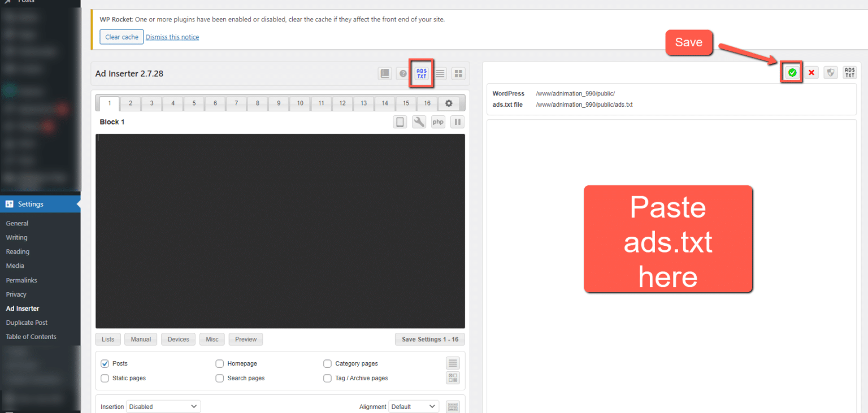The width and height of the screenshot is (868, 413).
Task: Enable Tag / Archive pages insertion
Action: (327, 378)
